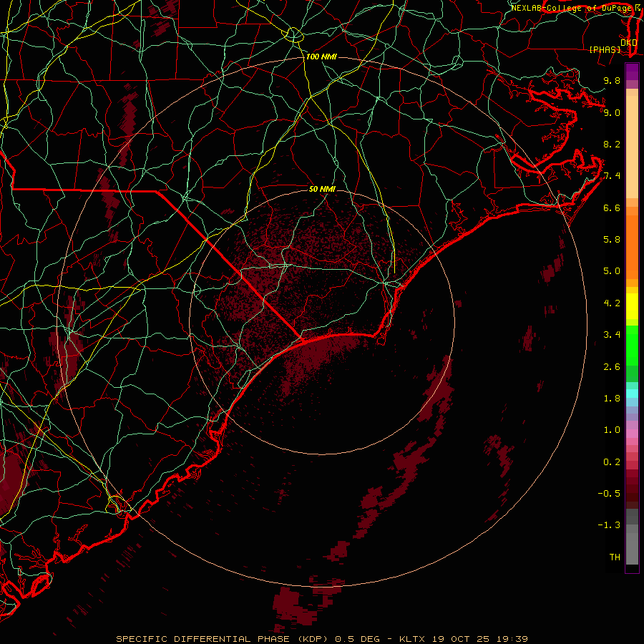Click the 7.4 legend value
Viewport: 644px width, 644px height.
tap(612, 176)
